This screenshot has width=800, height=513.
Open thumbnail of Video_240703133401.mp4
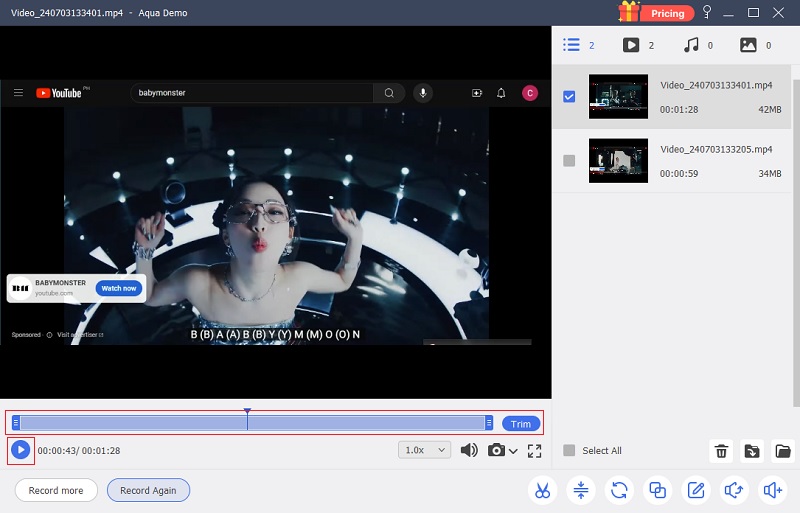click(618, 96)
